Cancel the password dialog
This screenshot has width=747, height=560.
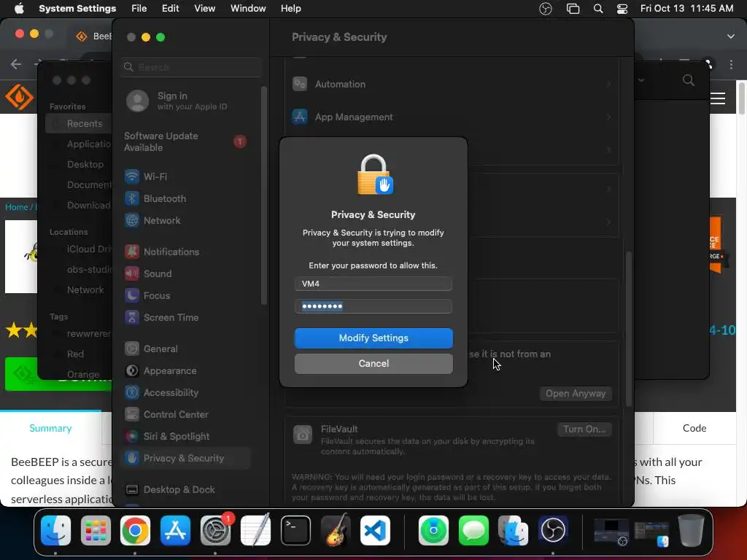point(373,364)
